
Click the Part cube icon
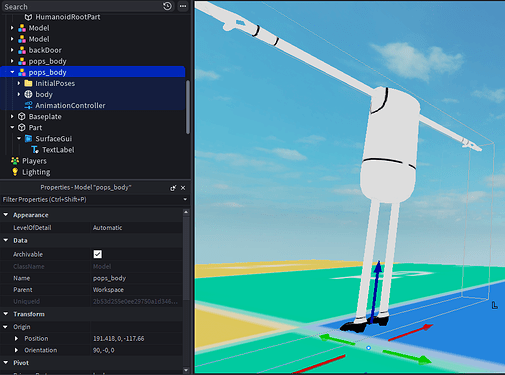(22, 127)
